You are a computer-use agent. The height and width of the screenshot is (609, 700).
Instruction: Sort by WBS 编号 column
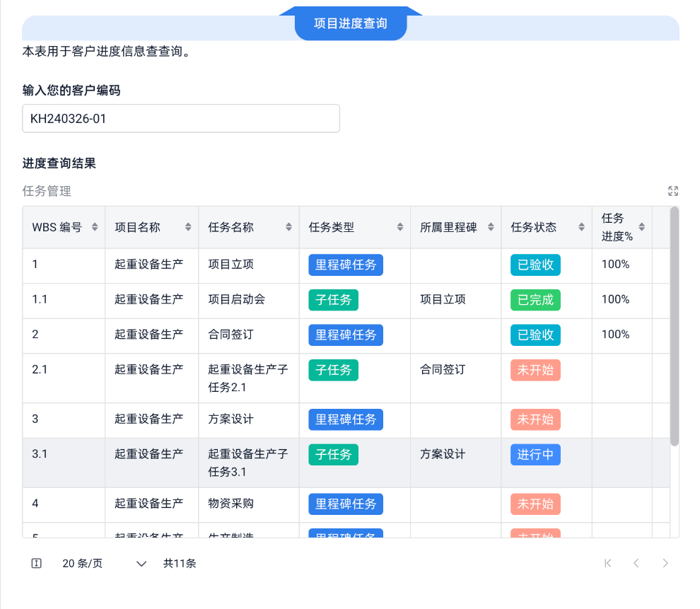[95, 227]
